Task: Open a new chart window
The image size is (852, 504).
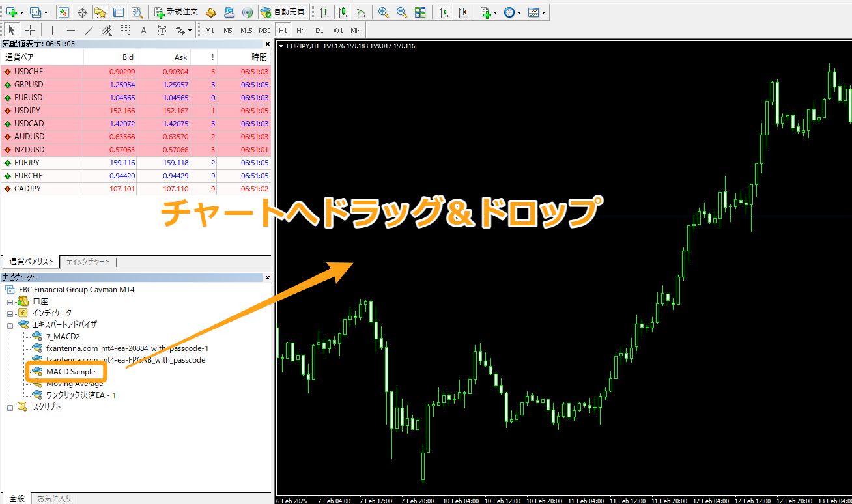Action: (x=10, y=12)
